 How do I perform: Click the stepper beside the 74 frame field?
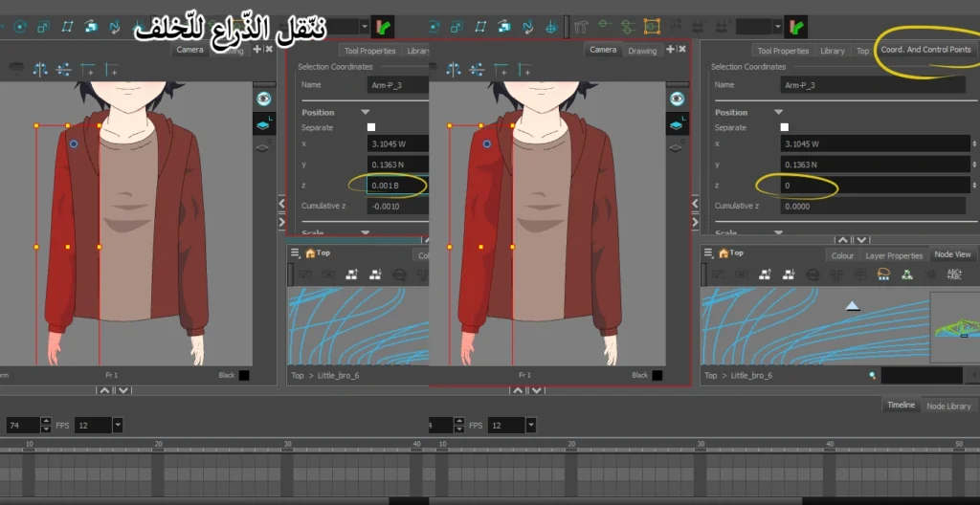pos(46,426)
